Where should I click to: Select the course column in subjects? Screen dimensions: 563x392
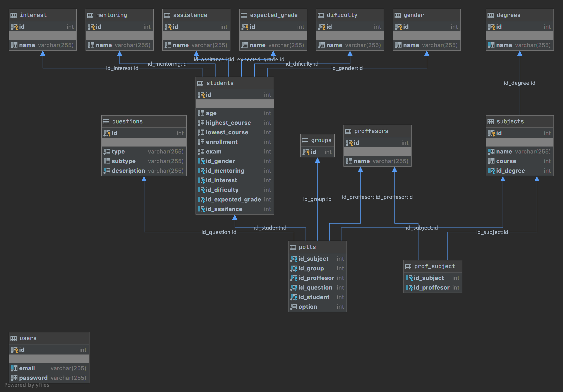(520, 161)
